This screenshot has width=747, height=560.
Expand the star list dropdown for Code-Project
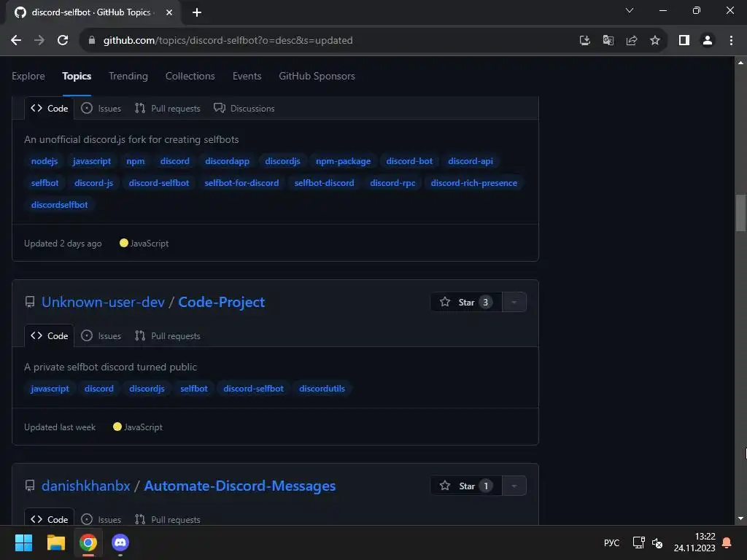(x=514, y=303)
